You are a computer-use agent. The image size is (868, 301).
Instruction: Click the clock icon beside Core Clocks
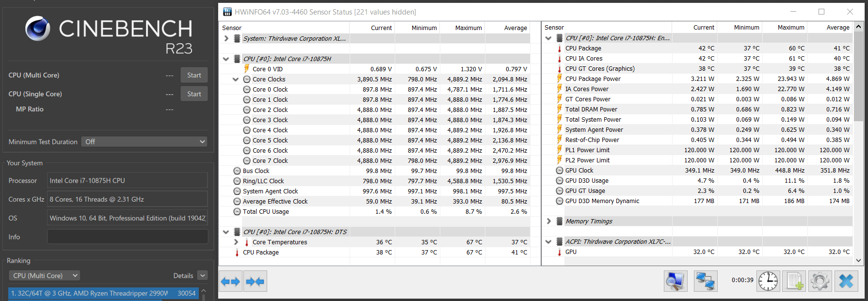pyautogui.click(x=247, y=79)
